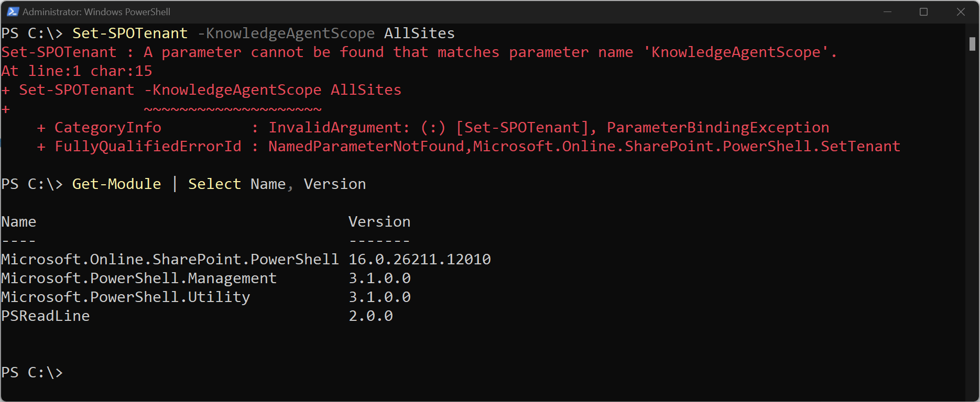Click the Microsoft.Online.SharePoint.PowerShell module name

pyautogui.click(x=170, y=260)
